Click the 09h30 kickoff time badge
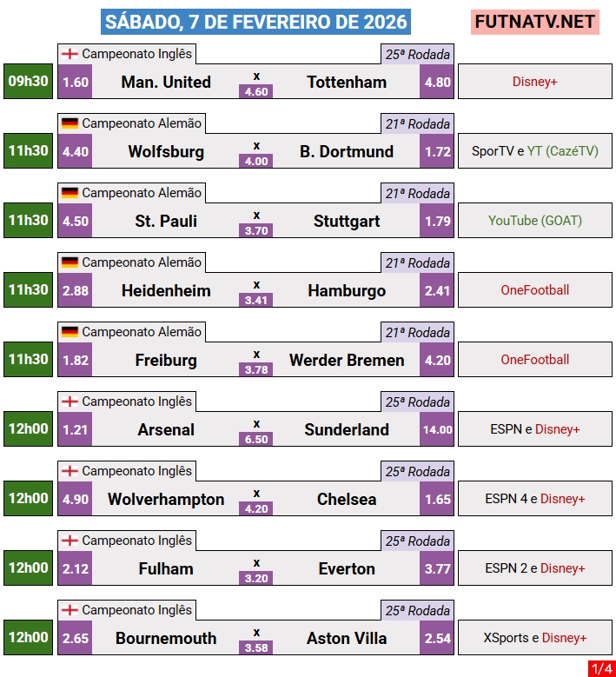 [x=28, y=81]
